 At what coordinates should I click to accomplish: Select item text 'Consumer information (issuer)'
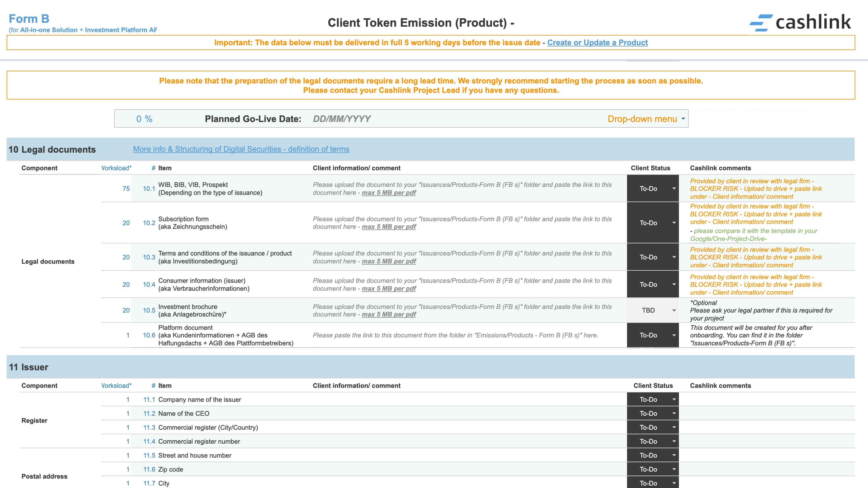click(x=202, y=280)
